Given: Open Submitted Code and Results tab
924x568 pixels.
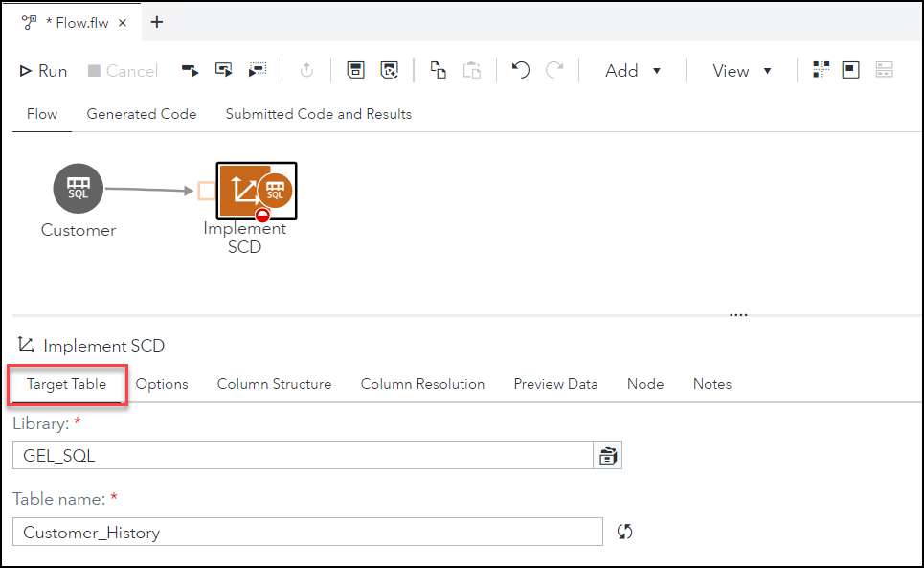Looking at the screenshot, I should (318, 114).
